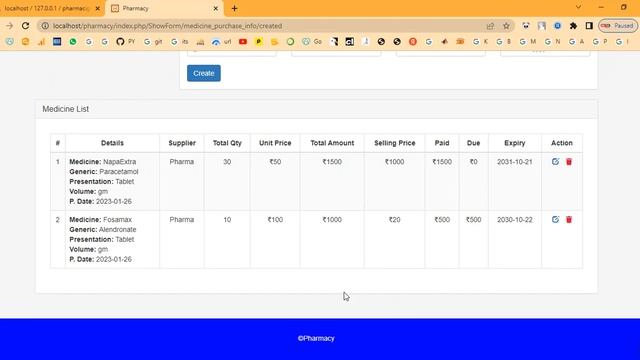Image resolution: width=640 pixels, height=360 pixels.
Task: Click the Alendronate generic name
Action: coord(118,229)
